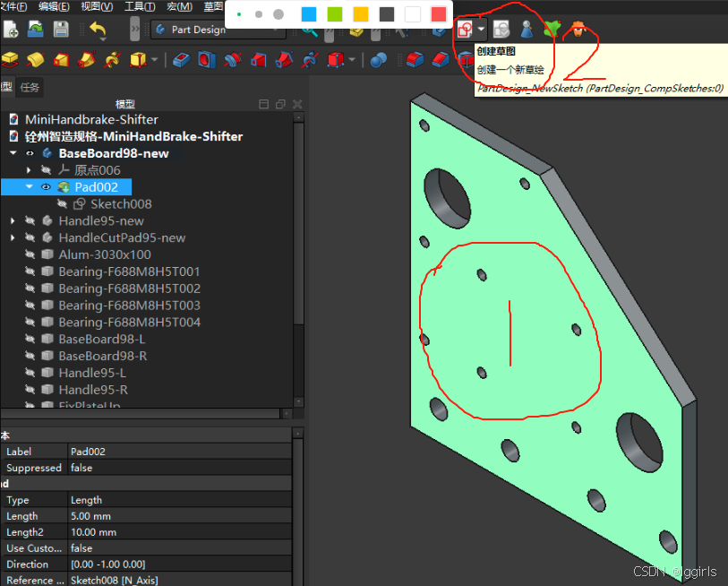
Task: Open the Part Design workbench dropdown
Action: pyautogui.click(x=218, y=30)
